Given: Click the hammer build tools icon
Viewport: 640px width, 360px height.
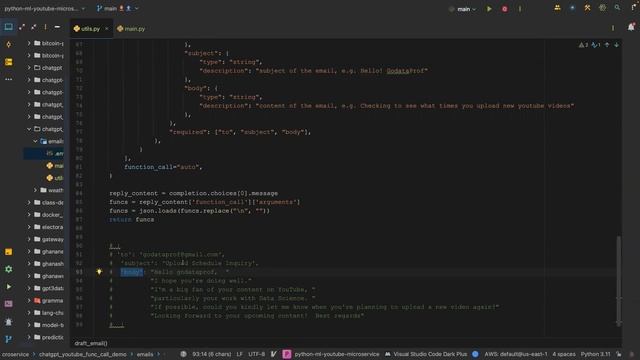Looking at the screenshot, I should pyautogui.click(x=587, y=8).
